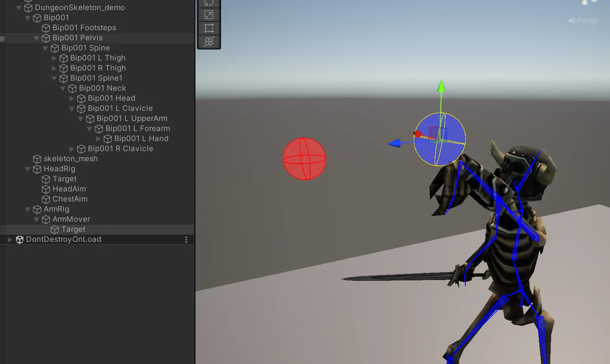Toggle the Persp projection label

[583, 21]
